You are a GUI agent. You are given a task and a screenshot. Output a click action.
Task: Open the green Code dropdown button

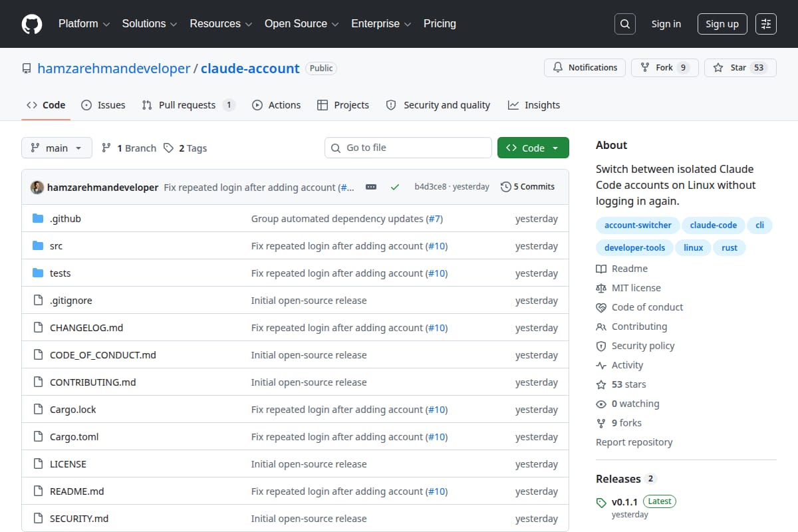533,148
